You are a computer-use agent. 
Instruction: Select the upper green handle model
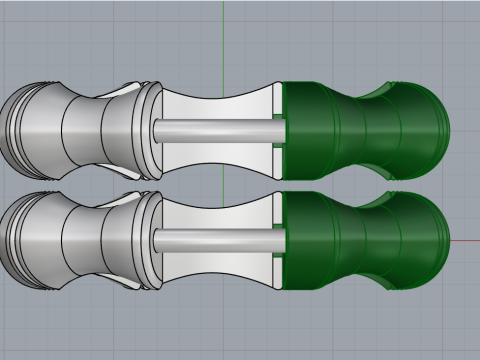click(x=366, y=131)
